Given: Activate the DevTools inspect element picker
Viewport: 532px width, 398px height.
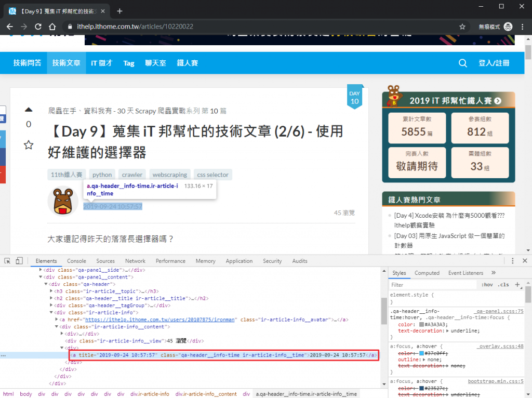Looking at the screenshot, I should tap(7, 261).
